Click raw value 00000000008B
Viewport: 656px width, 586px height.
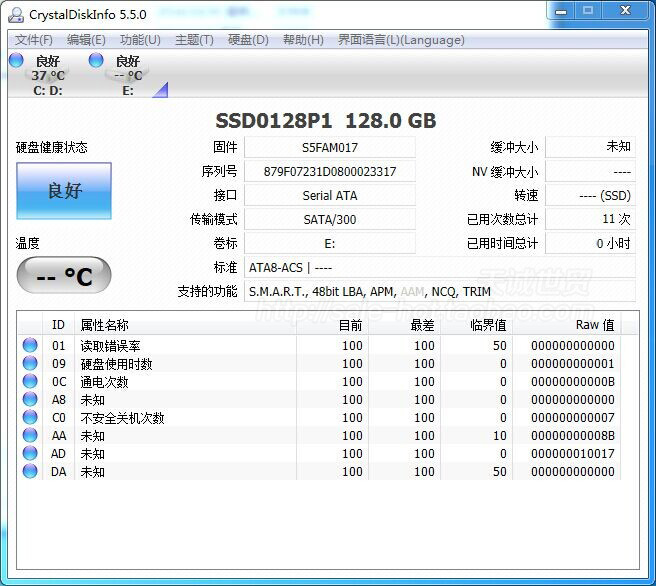pos(573,435)
